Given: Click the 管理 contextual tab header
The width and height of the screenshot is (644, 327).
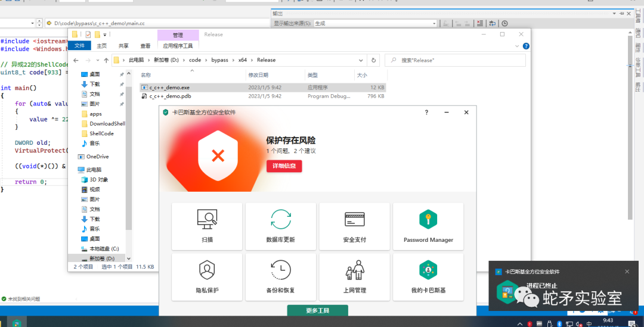Looking at the screenshot, I should point(178,35).
